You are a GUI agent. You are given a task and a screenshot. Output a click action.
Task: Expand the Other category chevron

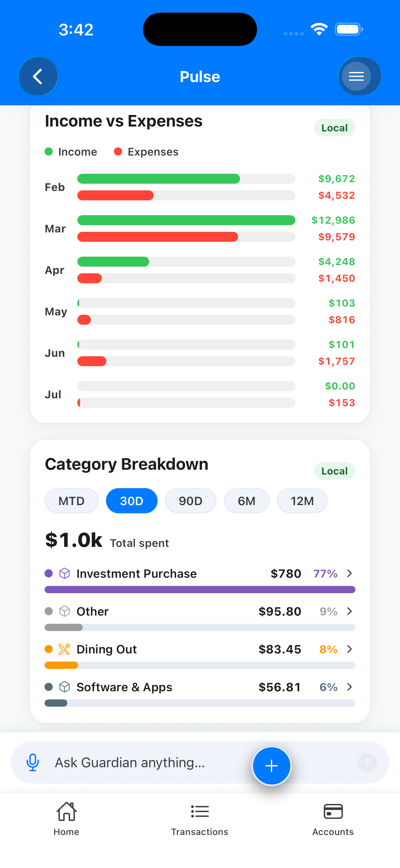pos(349,611)
